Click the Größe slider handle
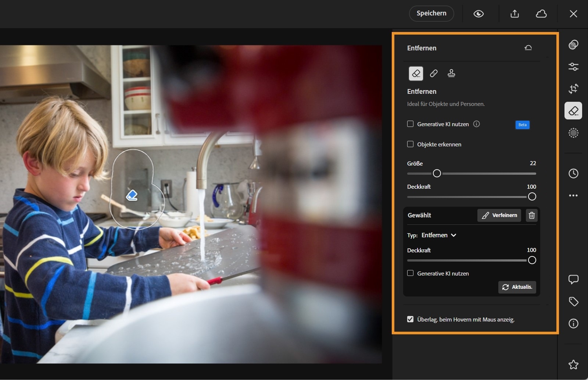 [x=437, y=173]
